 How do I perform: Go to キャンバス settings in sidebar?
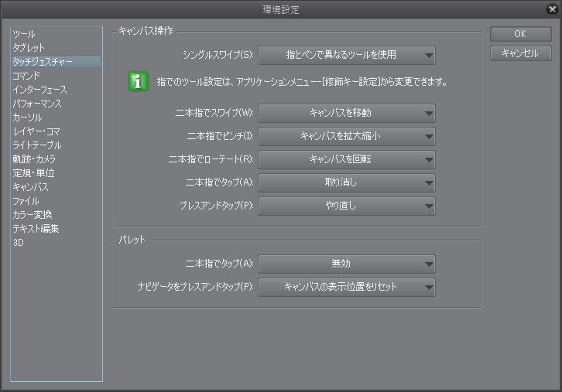(x=30, y=187)
